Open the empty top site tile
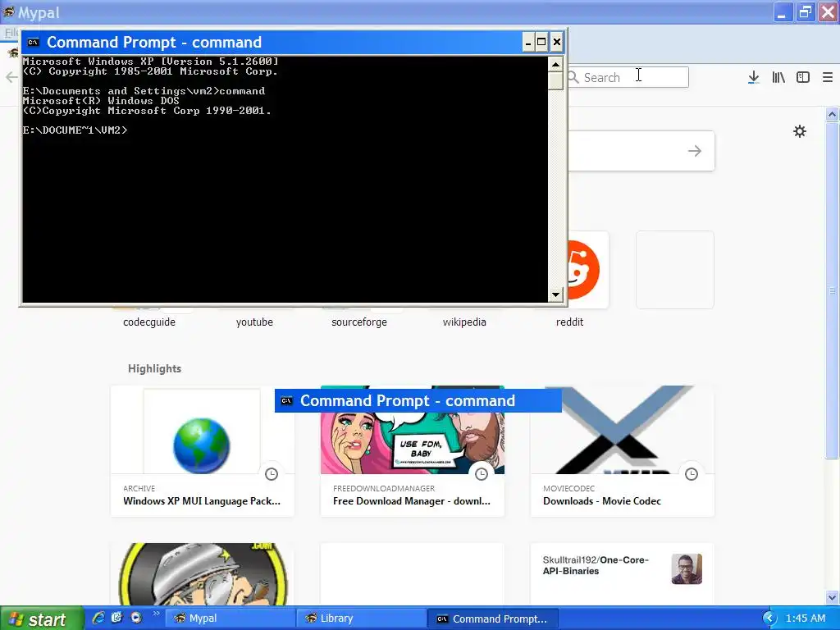The height and width of the screenshot is (630, 840). click(x=675, y=269)
